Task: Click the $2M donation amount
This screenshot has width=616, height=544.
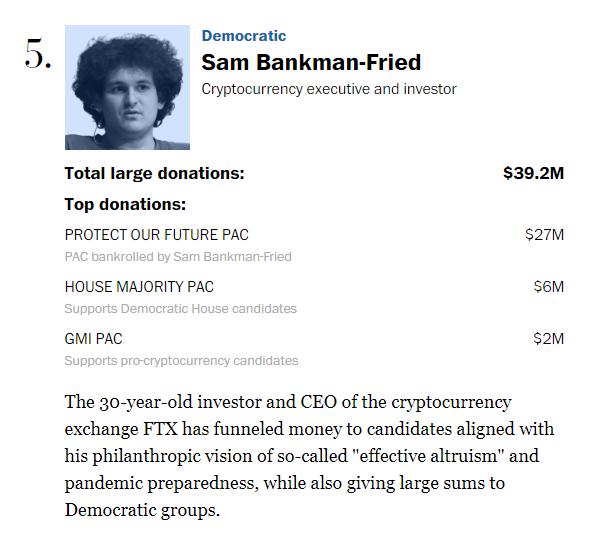Action: (549, 339)
